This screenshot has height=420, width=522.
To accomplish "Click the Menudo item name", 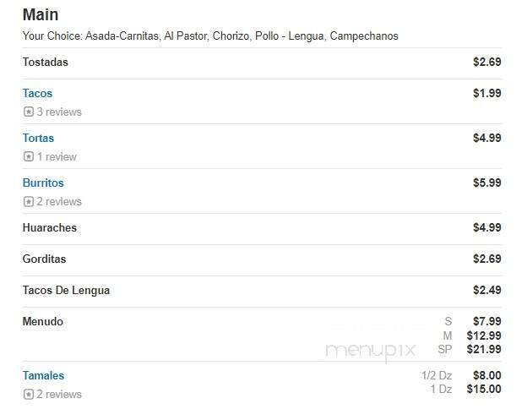I will click(x=43, y=322).
